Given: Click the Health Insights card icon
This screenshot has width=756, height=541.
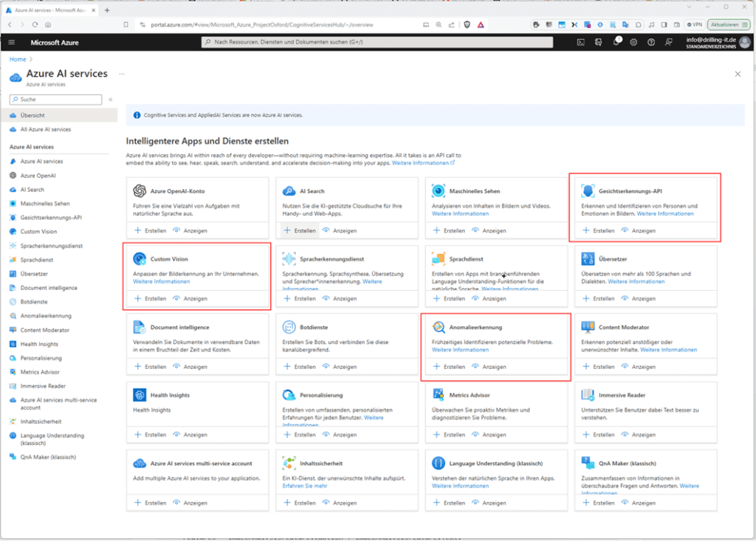Looking at the screenshot, I should (x=140, y=395).
